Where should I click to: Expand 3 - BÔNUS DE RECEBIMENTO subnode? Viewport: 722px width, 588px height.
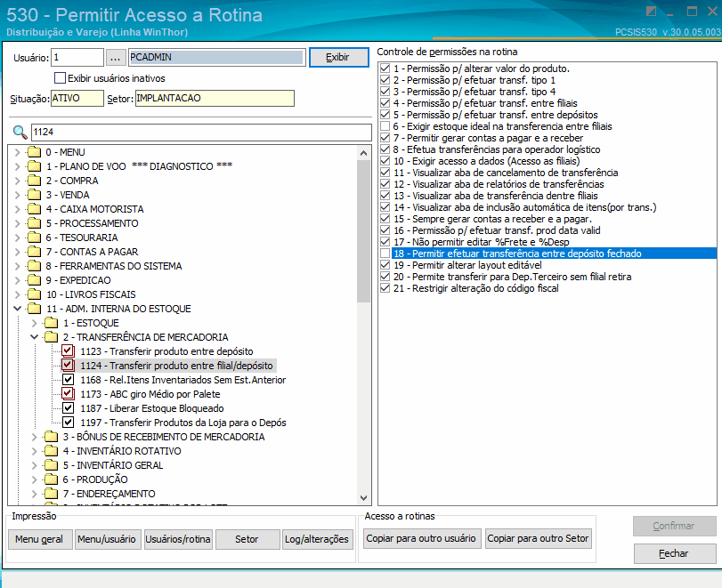point(34,437)
